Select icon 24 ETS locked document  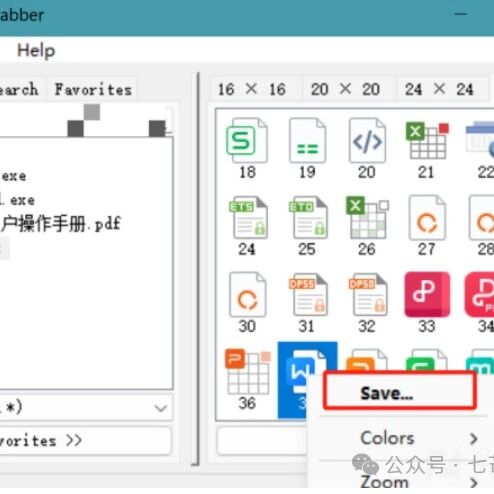(x=248, y=217)
